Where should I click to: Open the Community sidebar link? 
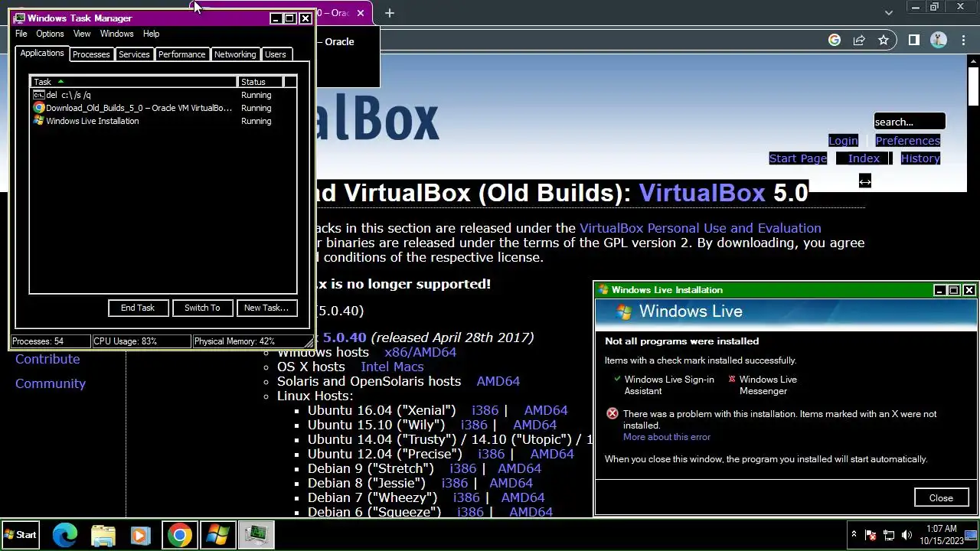(51, 383)
